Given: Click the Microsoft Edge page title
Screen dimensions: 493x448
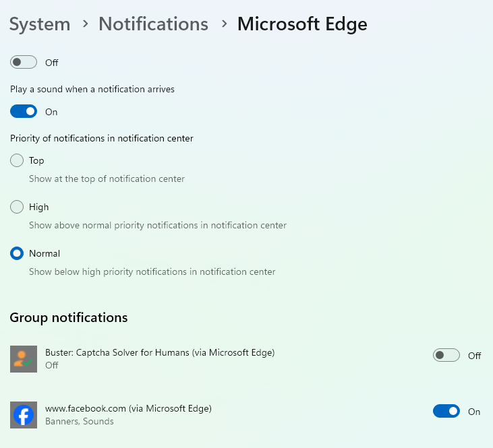Looking at the screenshot, I should [302, 24].
